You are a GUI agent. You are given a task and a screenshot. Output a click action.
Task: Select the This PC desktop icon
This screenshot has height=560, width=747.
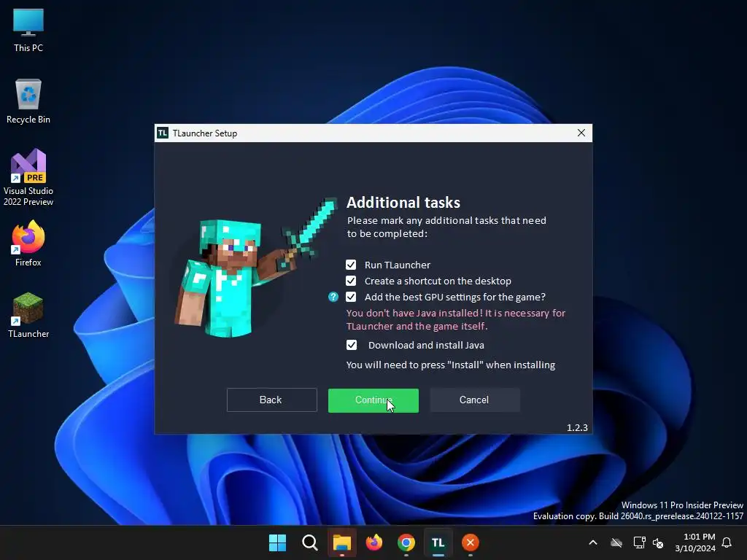(x=28, y=31)
